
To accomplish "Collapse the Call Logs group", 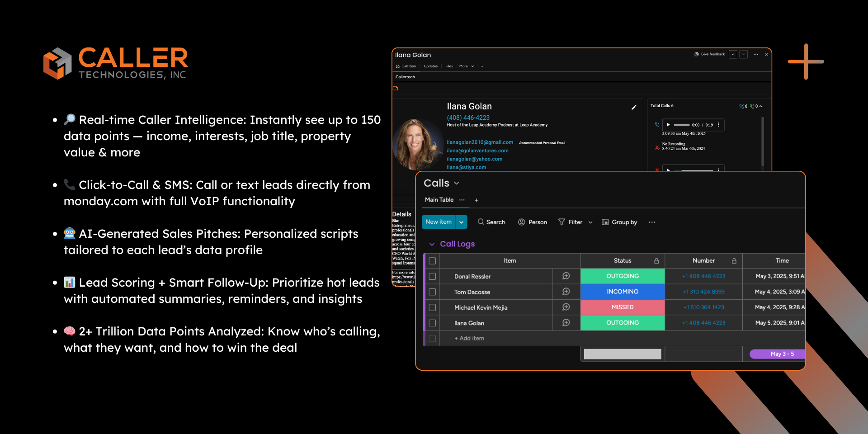I will coord(432,244).
